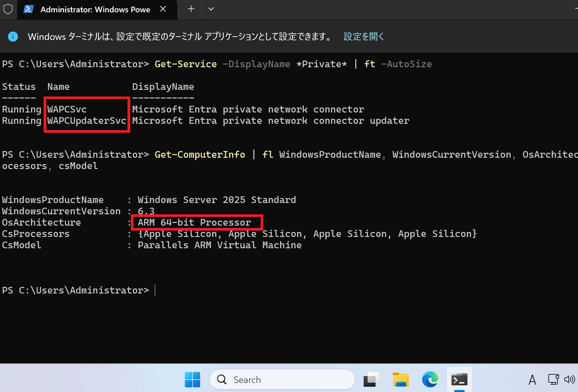Open the network status tray icon
Viewport: 578px width, 392px height.
click(x=553, y=380)
